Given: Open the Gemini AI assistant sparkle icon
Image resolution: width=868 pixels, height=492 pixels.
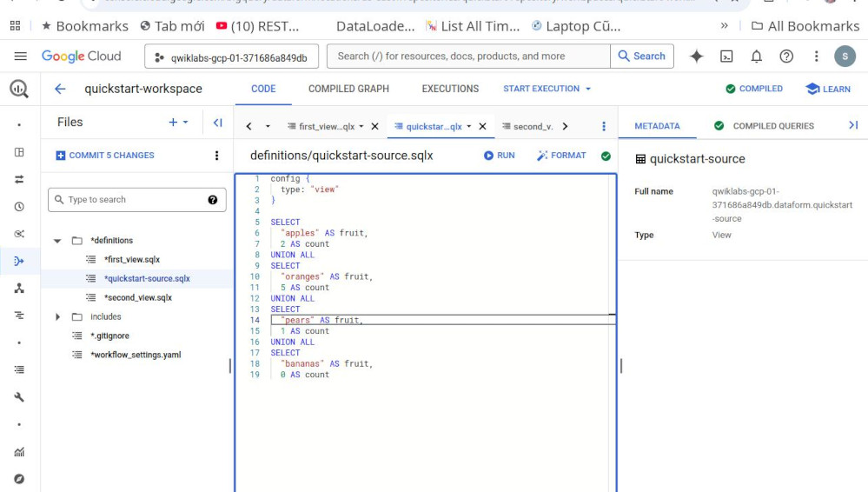Looking at the screenshot, I should click(x=696, y=56).
